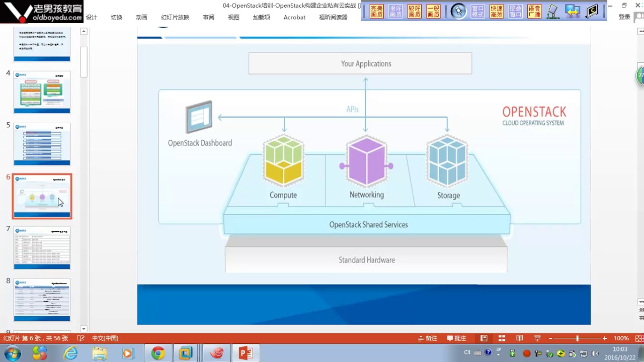Click the OpenStack Dashboard label on slide
The image size is (644, 362).
click(200, 143)
